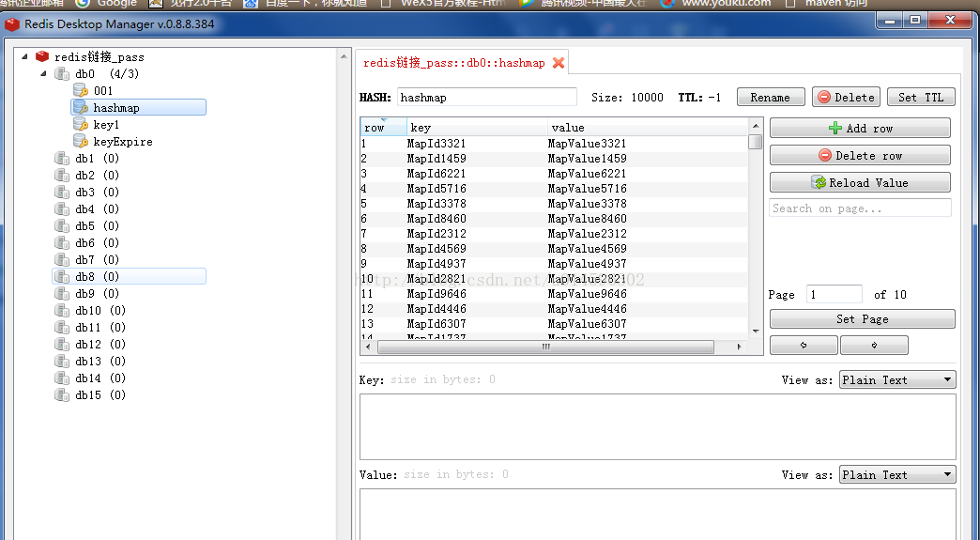Click the key column header

click(477, 128)
